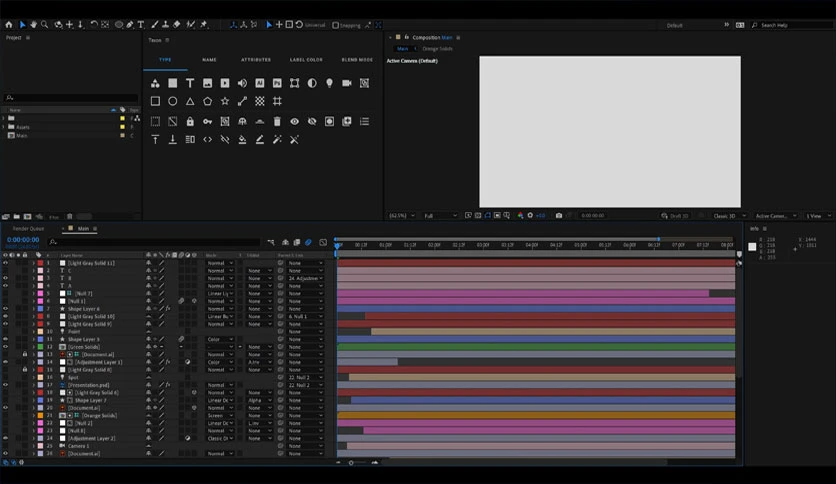
Task: Select the Pen tool in the top toolbar
Action: 130,25
